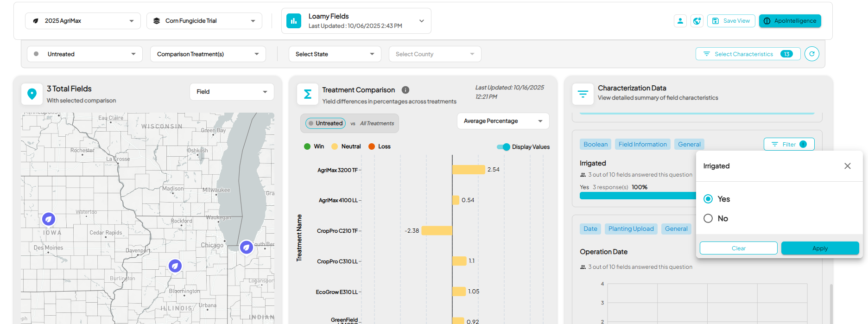Image resolution: width=868 pixels, height=324 pixels.
Task: Click the sigma Treatment Comparison icon
Action: pyautogui.click(x=307, y=94)
